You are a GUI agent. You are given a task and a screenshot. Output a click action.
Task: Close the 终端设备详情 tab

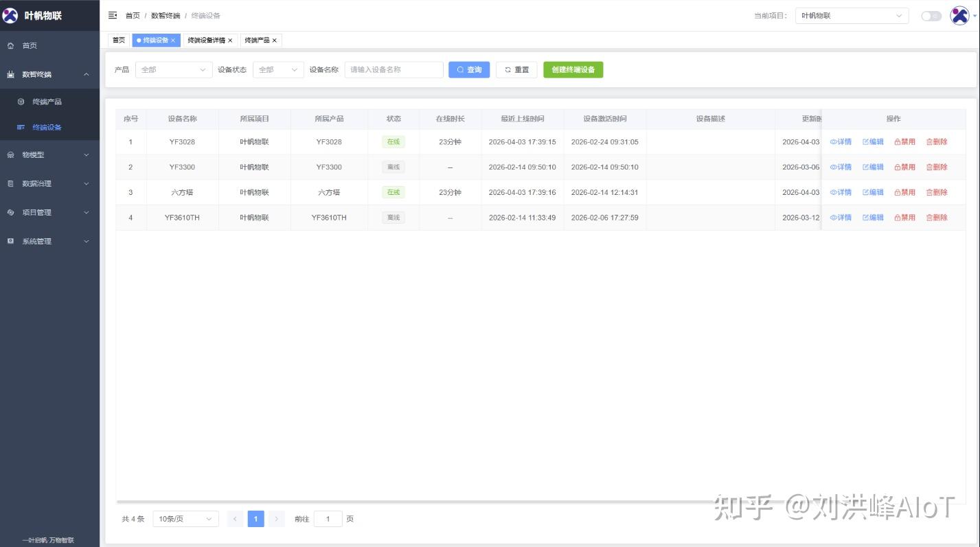230,40
